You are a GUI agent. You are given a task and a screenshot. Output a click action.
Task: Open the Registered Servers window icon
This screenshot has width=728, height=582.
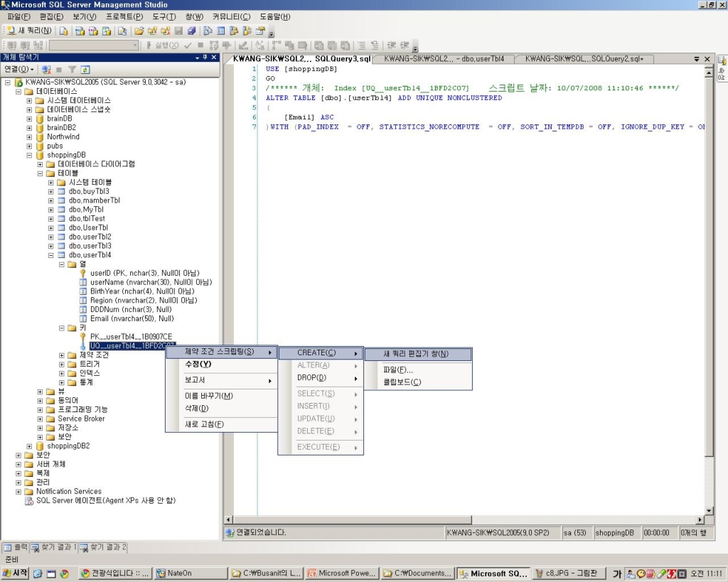[208, 31]
